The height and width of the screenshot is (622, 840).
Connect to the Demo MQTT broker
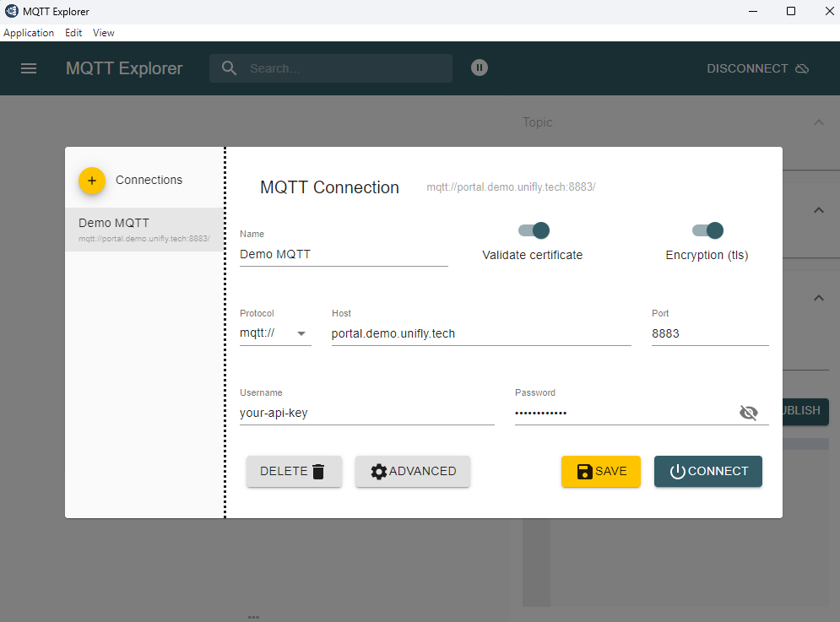pyautogui.click(x=707, y=471)
